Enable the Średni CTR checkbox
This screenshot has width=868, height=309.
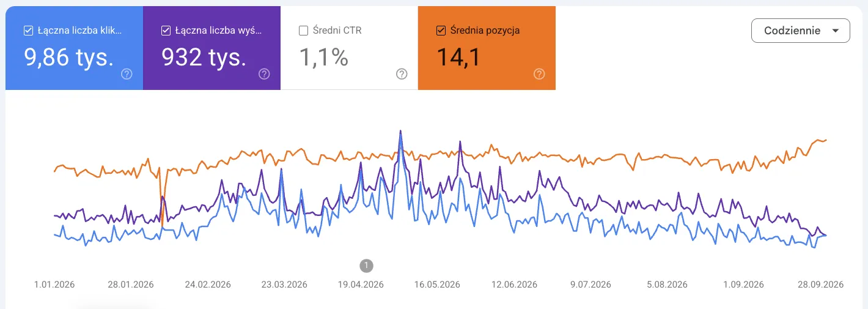(x=303, y=31)
